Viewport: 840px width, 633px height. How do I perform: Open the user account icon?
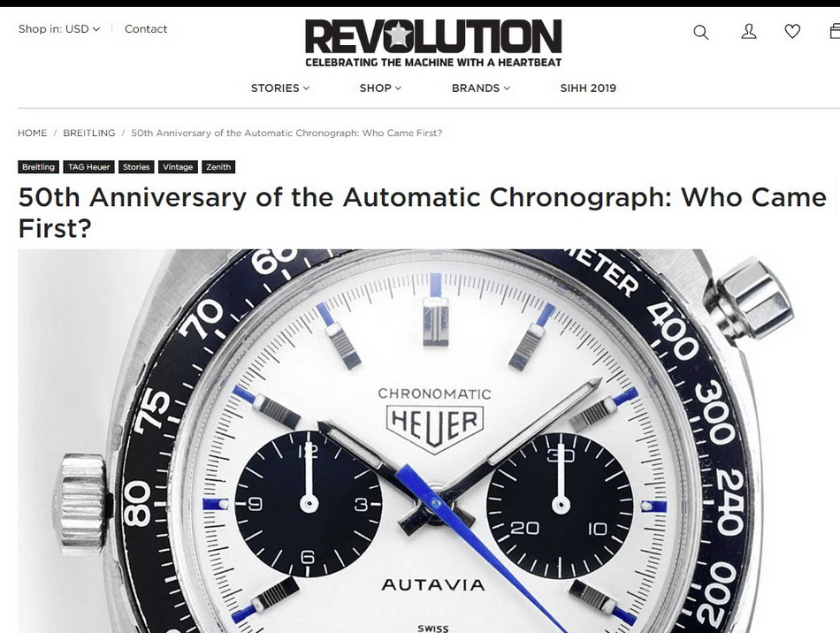(748, 32)
